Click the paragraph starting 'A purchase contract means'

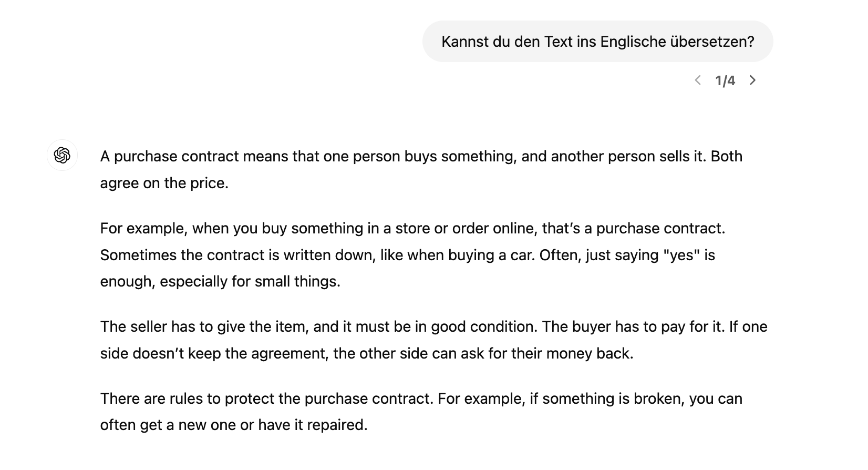point(421,169)
